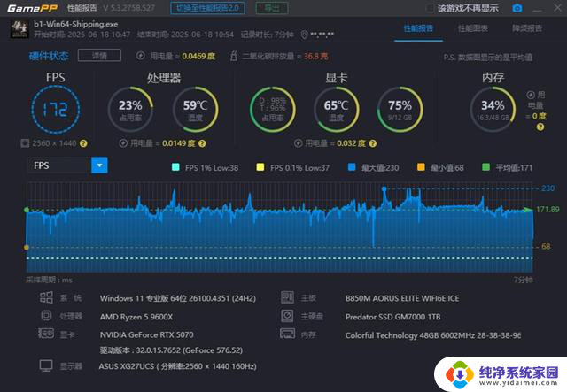Click the memory power usage plug icon
Screen dimensions: 567x392
point(531,95)
